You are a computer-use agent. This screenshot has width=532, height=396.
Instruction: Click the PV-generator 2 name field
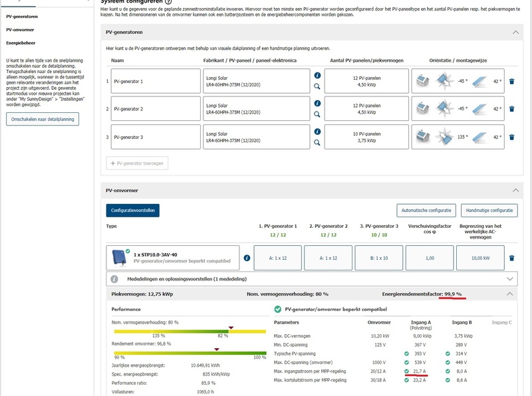pyautogui.click(x=154, y=109)
